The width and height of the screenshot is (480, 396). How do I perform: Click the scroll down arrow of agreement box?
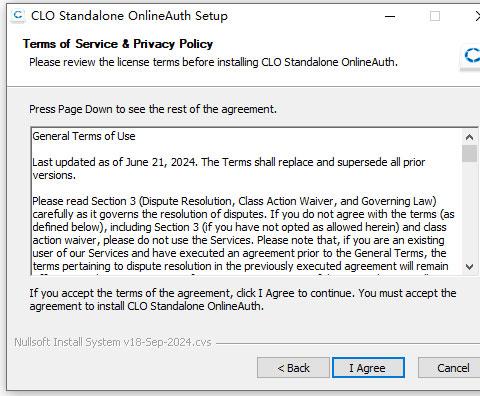(x=469, y=267)
